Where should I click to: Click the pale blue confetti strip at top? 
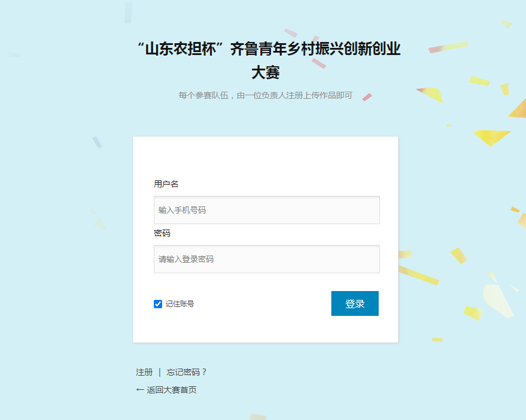(x=128, y=13)
